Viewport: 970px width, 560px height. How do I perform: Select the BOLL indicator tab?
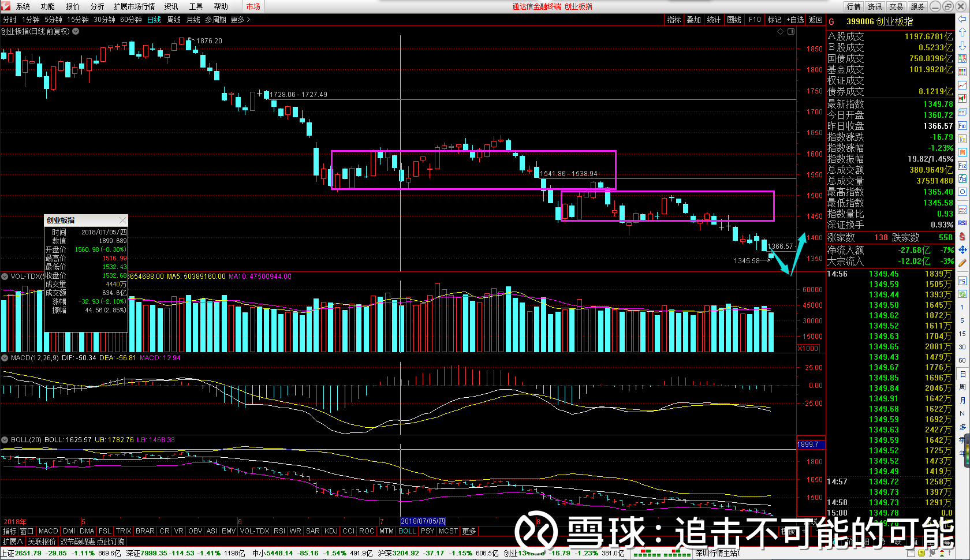pos(407,531)
